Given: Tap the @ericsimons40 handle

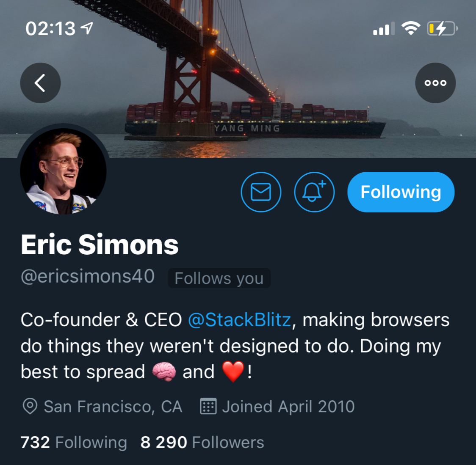Looking at the screenshot, I should [x=88, y=276].
